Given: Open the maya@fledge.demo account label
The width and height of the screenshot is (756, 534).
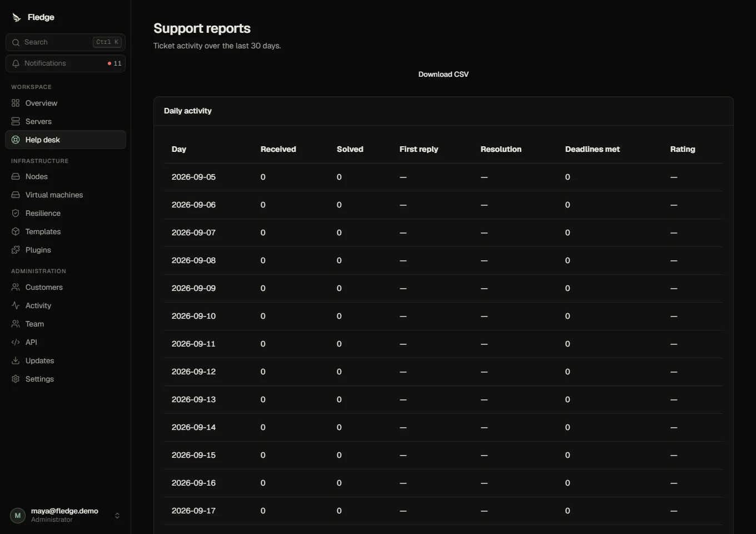Looking at the screenshot, I should pos(64,511).
